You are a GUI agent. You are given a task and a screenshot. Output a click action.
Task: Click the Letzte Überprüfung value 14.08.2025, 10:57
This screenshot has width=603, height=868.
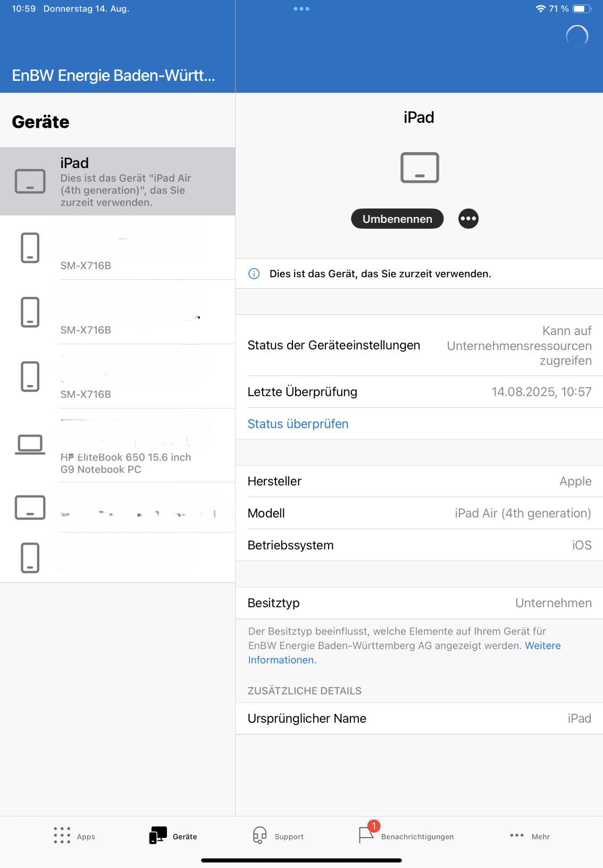[541, 392]
